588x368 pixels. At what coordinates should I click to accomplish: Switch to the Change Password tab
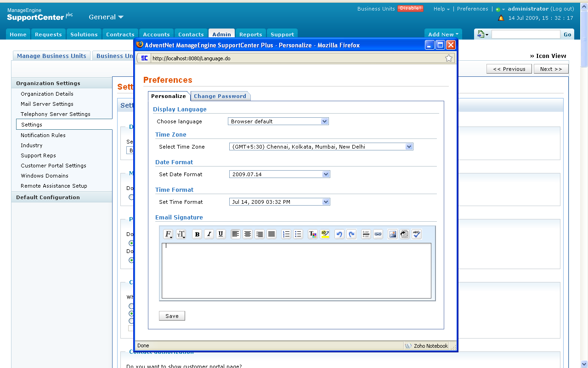point(220,96)
